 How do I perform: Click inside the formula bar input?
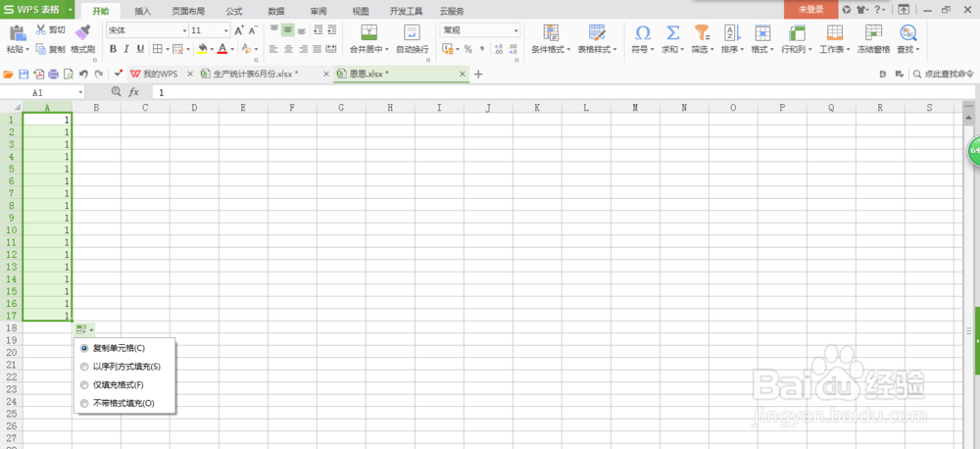[563, 92]
